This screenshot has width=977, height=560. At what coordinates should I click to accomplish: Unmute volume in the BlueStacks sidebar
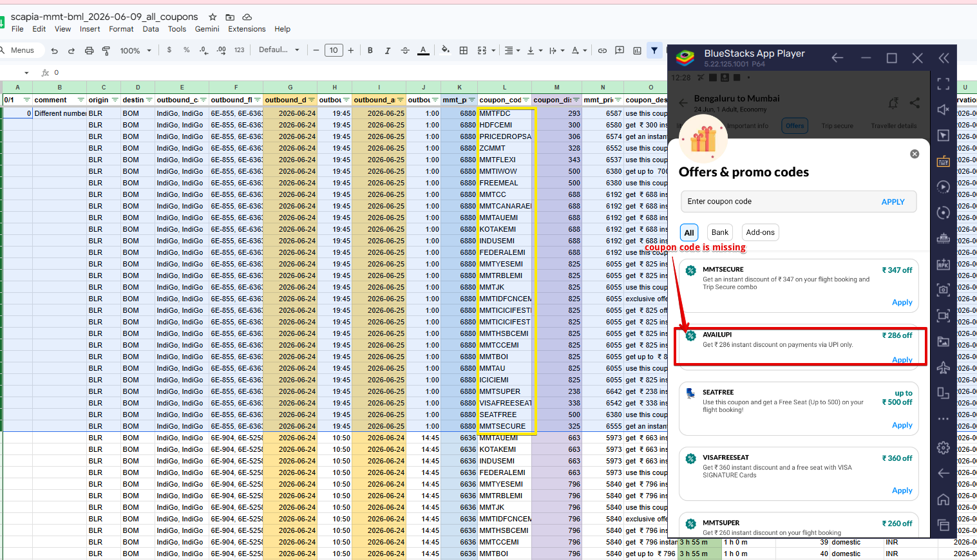click(x=944, y=109)
